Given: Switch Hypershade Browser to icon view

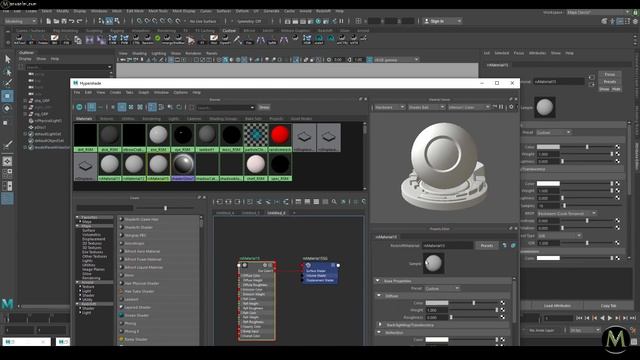Looking at the screenshot, I should point(91,107).
